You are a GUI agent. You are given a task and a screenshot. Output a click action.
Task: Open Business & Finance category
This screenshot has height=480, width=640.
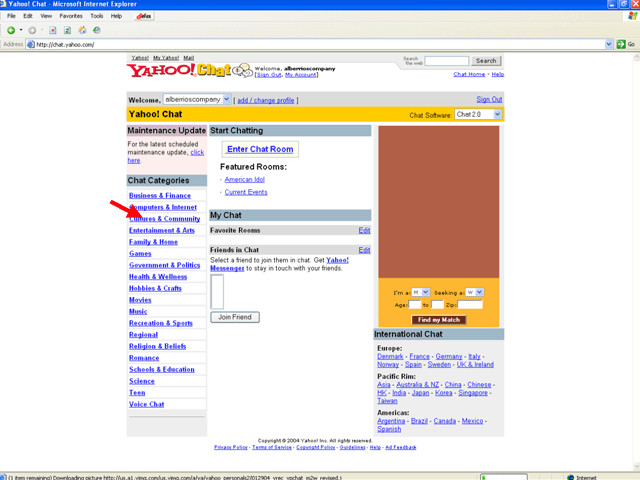tap(160, 196)
